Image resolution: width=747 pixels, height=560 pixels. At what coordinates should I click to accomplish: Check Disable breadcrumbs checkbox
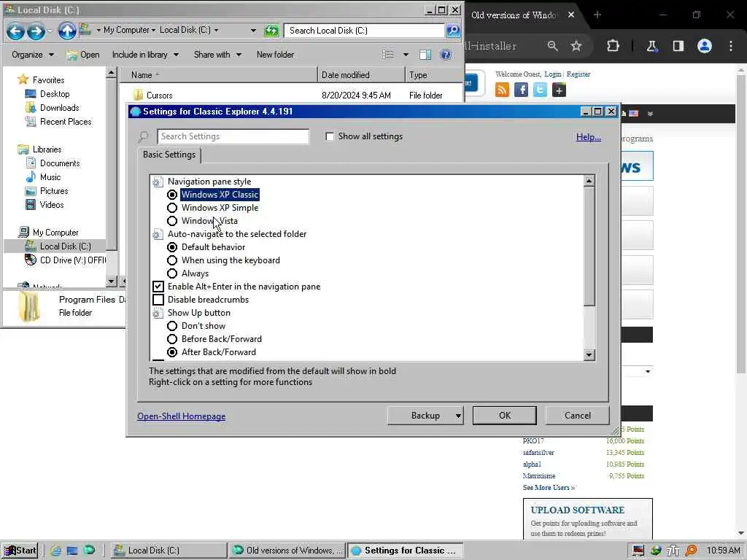coord(158,300)
